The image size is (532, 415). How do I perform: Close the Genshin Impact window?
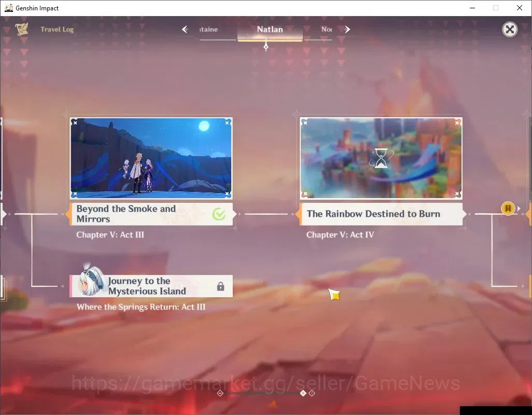[x=520, y=8]
